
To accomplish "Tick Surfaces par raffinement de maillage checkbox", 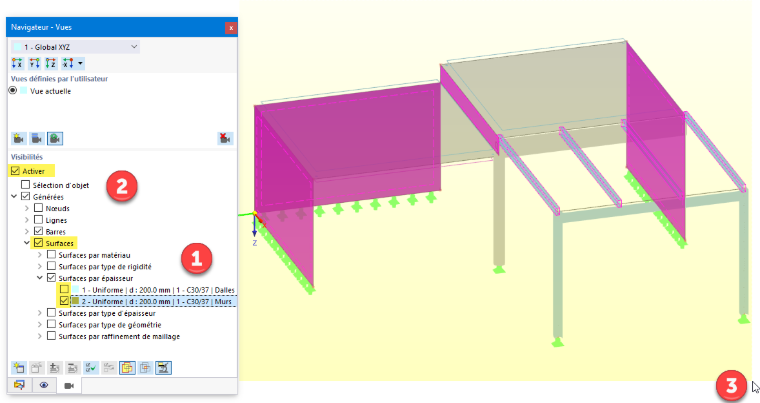I will (51, 336).
